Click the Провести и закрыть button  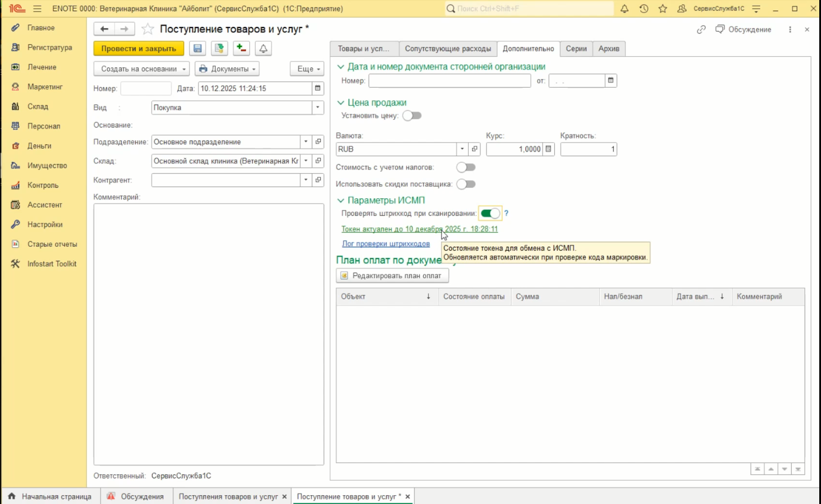pos(139,49)
